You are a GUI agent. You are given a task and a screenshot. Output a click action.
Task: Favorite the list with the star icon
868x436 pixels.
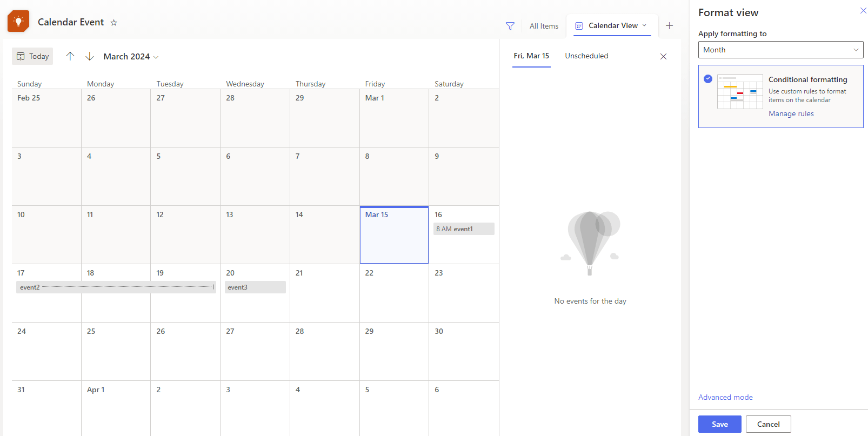tap(113, 23)
